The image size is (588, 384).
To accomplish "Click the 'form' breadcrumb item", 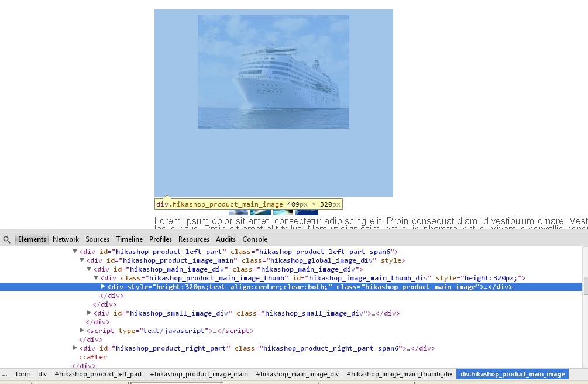I will coord(22,374).
